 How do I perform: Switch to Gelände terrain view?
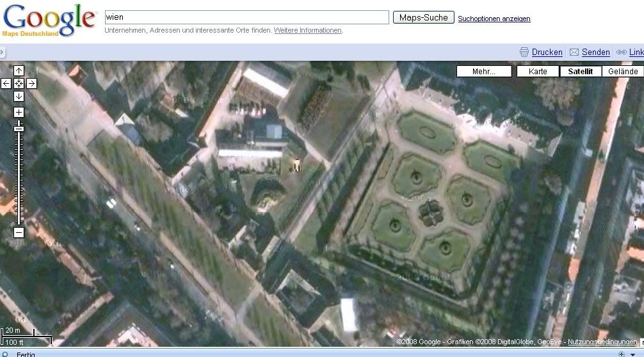[x=623, y=72]
